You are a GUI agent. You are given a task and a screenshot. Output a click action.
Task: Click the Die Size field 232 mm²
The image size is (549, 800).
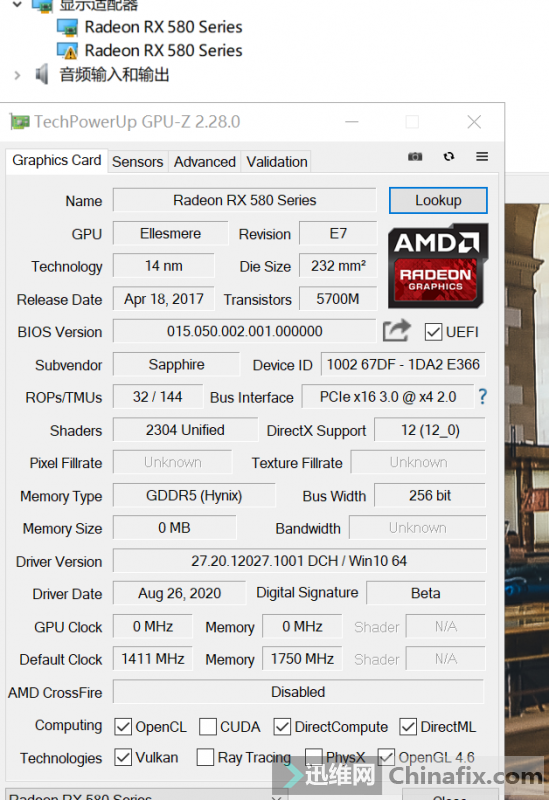pyautogui.click(x=338, y=266)
